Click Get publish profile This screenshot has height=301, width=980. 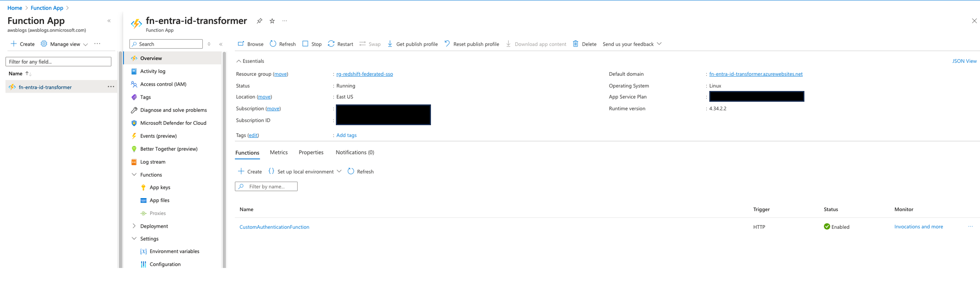click(413, 44)
